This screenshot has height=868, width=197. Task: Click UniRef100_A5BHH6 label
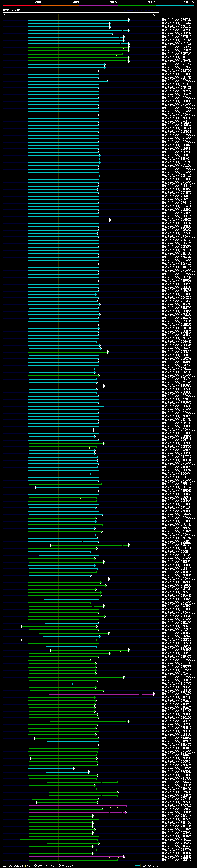point(177,857)
